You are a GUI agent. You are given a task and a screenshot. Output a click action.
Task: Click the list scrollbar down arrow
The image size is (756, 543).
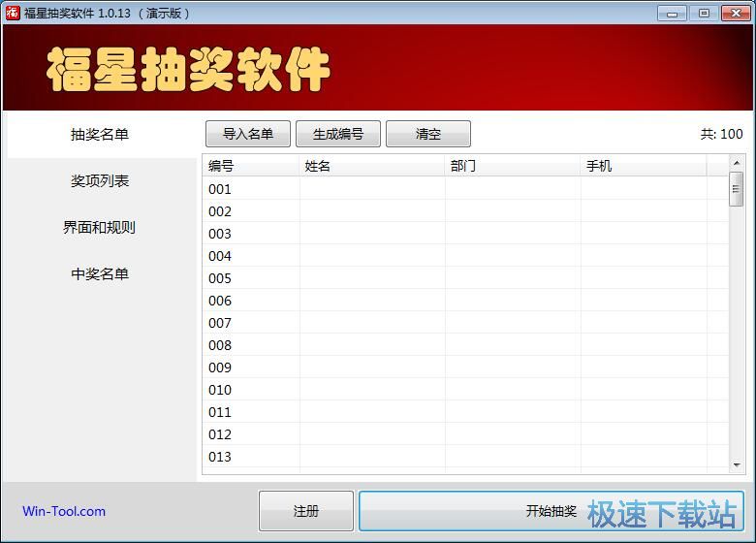coord(737,464)
